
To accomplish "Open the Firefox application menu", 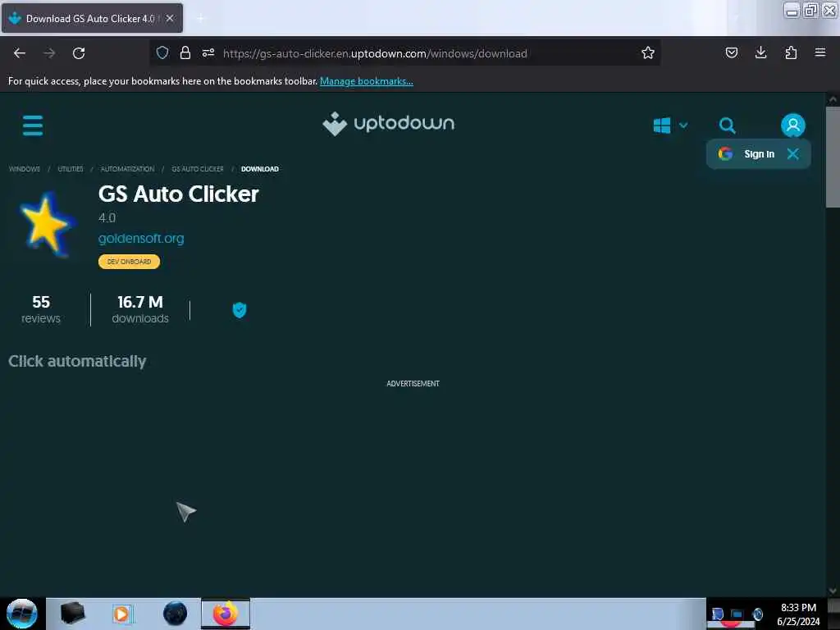I will [819, 52].
